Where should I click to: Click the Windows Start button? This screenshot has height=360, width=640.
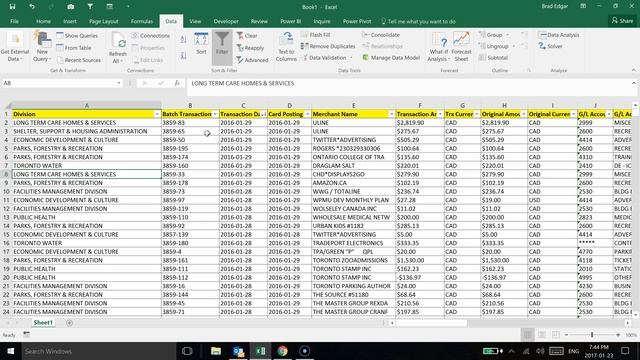pyautogui.click(x=11, y=351)
